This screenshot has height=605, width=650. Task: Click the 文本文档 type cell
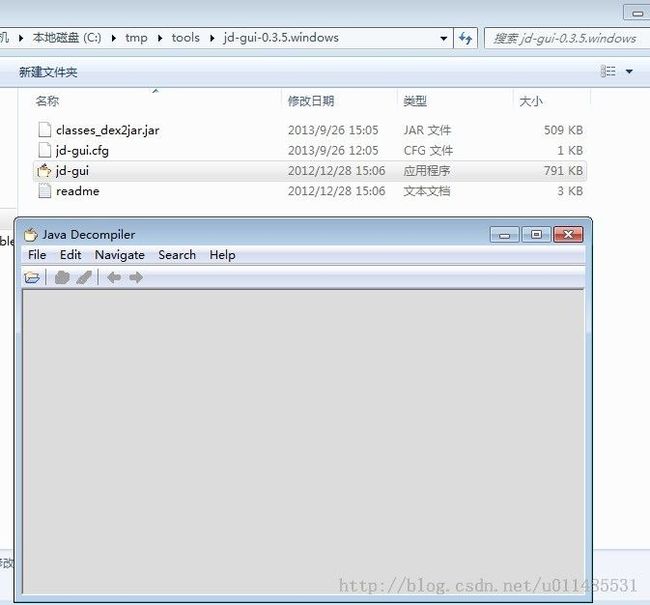427,191
